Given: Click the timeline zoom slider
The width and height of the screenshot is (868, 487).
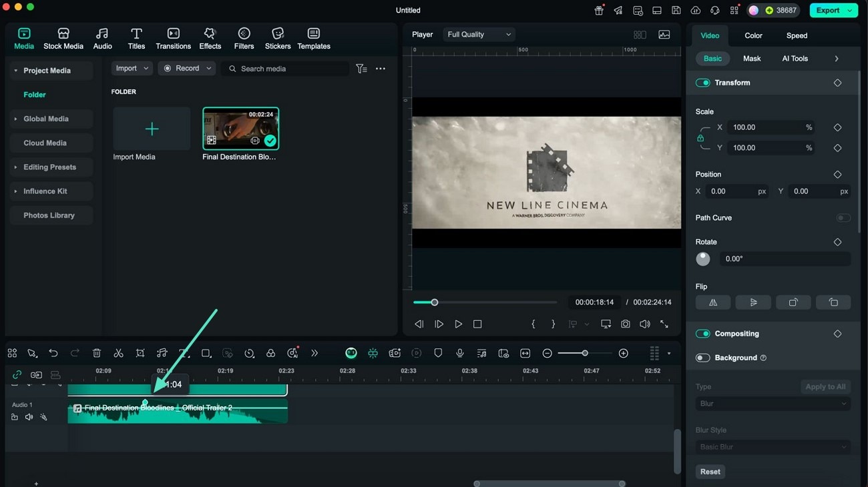Looking at the screenshot, I should [x=585, y=353].
